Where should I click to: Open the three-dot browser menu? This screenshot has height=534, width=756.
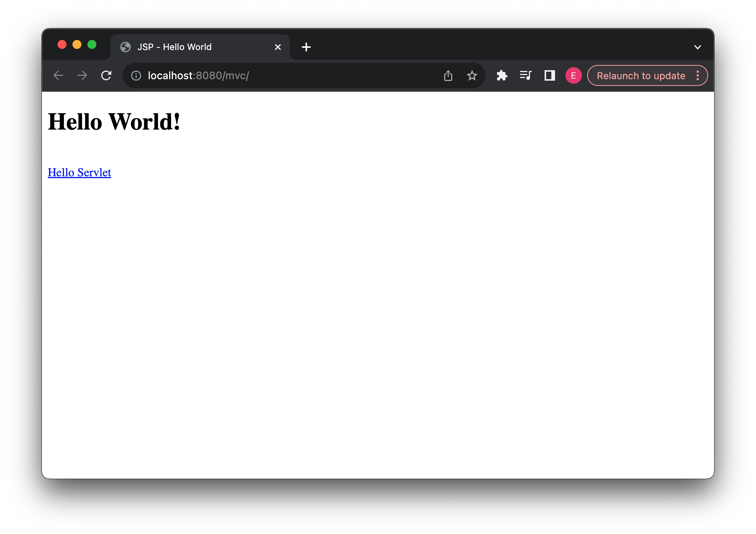click(x=698, y=75)
